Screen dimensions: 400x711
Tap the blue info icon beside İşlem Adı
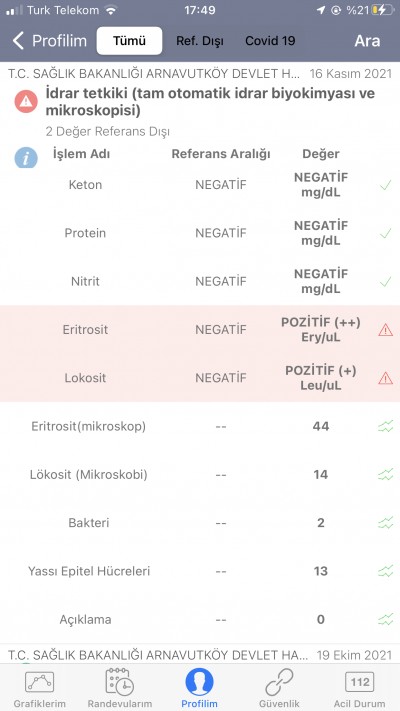click(26, 157)
